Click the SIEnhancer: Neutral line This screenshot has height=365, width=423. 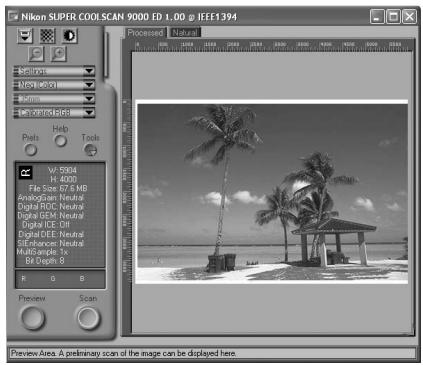point(50,243)
